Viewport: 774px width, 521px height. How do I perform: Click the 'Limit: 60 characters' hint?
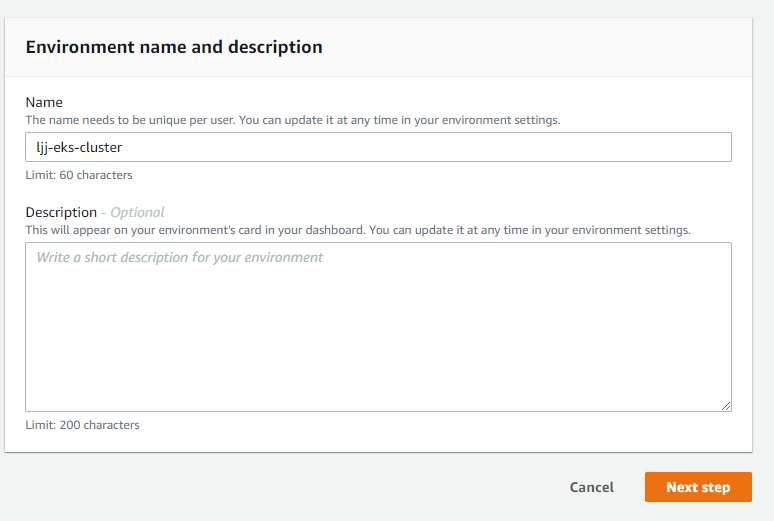pos(79,175)
